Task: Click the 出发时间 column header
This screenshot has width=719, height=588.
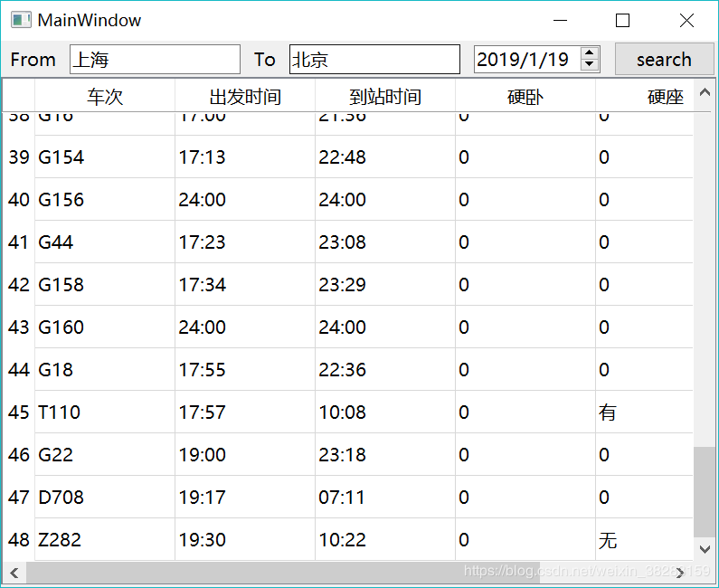Action: click(245, 97)
